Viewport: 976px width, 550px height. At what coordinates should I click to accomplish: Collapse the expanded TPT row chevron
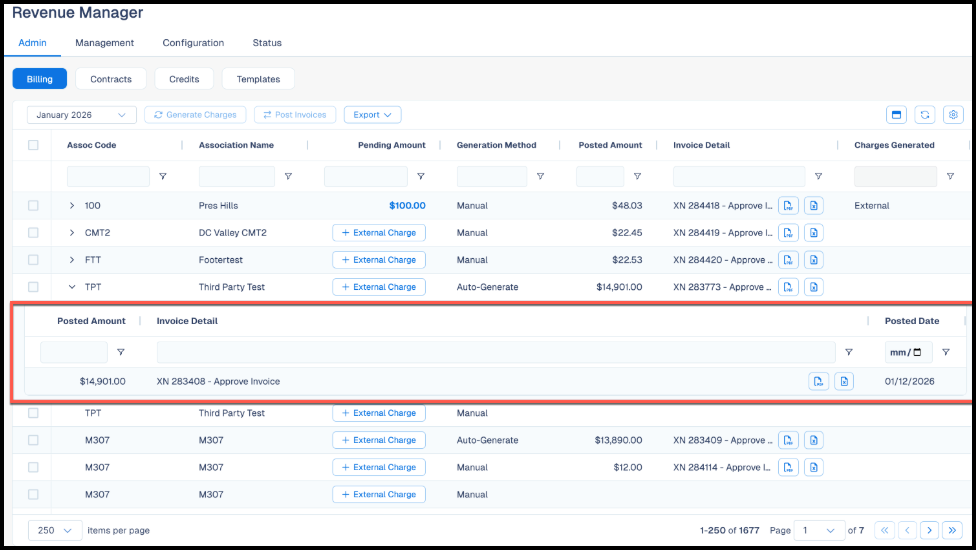tap(72, 287)
